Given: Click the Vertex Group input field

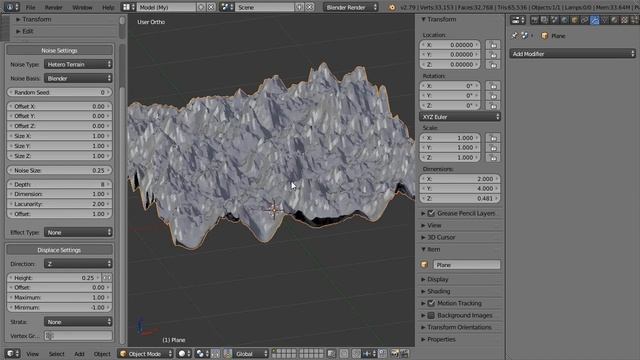Looking at the screenshot, I should pos(78,336).
